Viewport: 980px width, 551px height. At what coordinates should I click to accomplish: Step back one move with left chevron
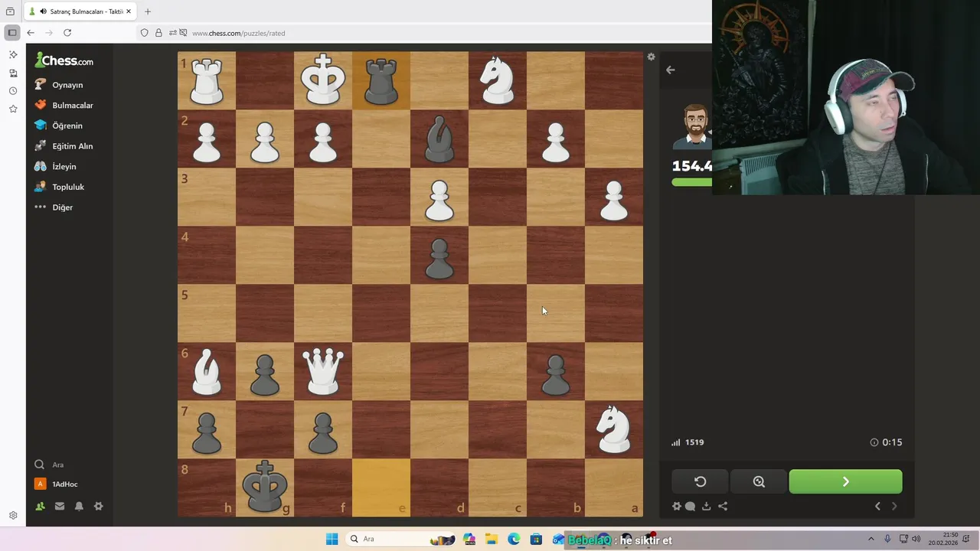877,506
